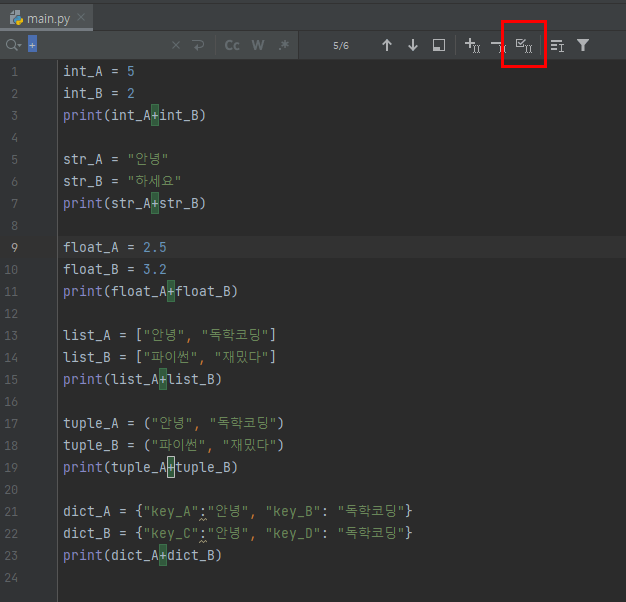The width and height of the screenshot is (626, 602).
Task: Open the search filter funnel icon
Action: (583, 45)
